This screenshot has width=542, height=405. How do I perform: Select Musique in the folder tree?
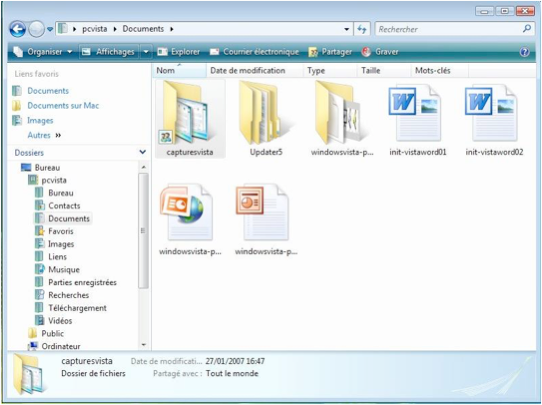[64, 270]
